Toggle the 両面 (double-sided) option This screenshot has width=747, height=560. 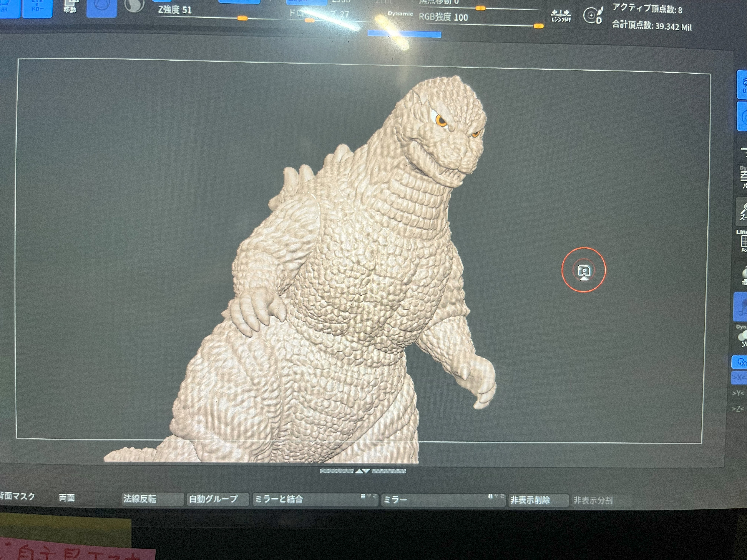click(67, 498)
